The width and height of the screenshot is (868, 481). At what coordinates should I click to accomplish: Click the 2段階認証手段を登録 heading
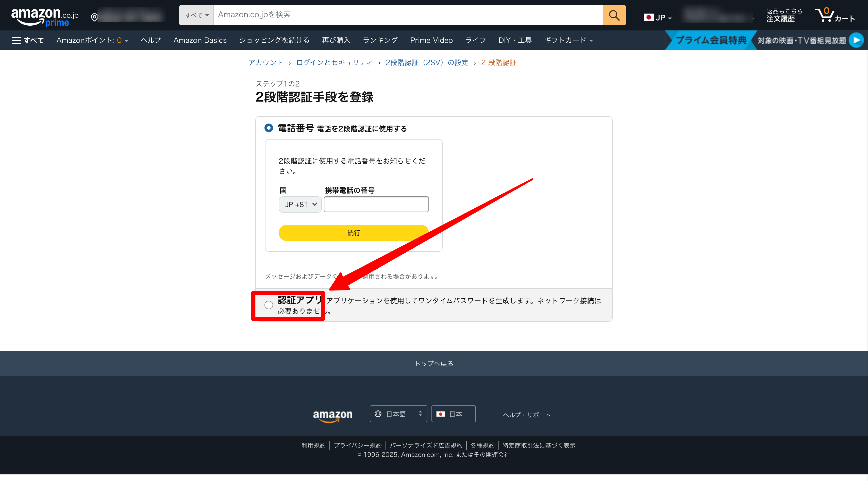click(x=314, y=97)
